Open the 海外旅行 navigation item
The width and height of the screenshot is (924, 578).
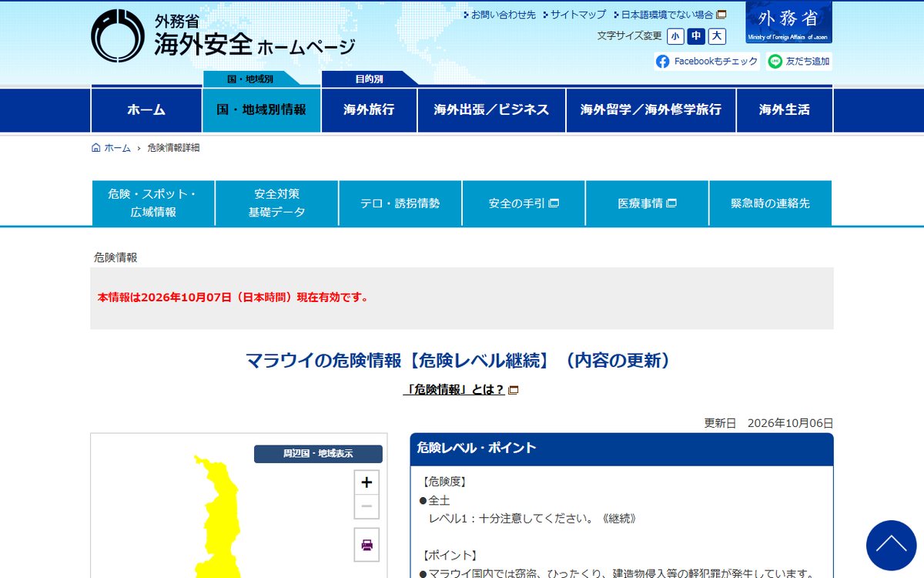(369, 109)
